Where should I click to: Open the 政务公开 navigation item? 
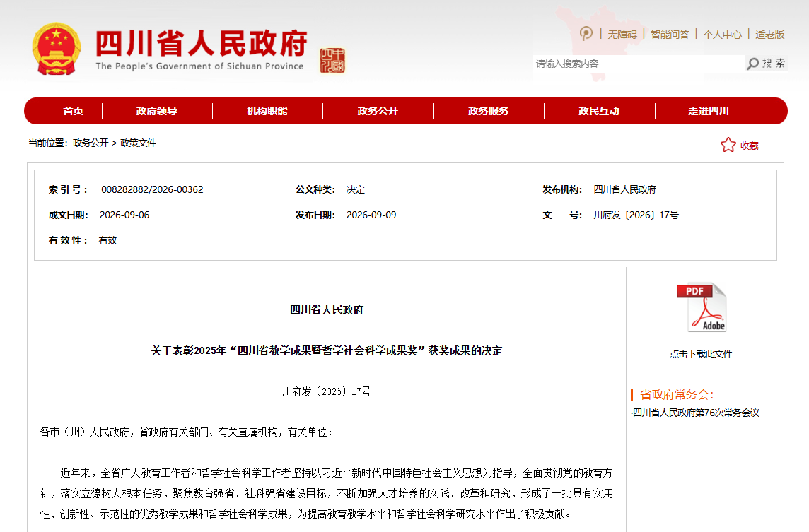click(x=378, y=111)
